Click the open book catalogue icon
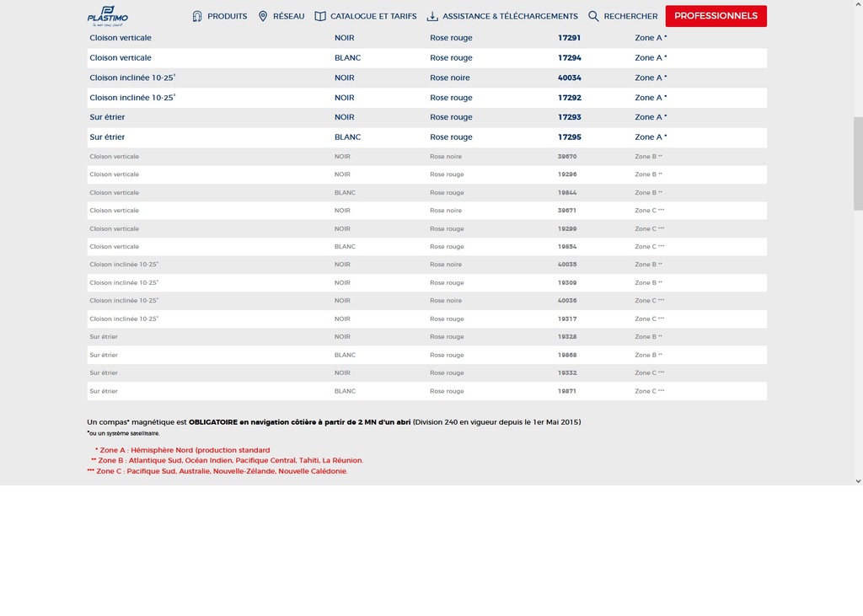Image resolution: width=863 pixels, height=616 pixels. pos(320,17)
